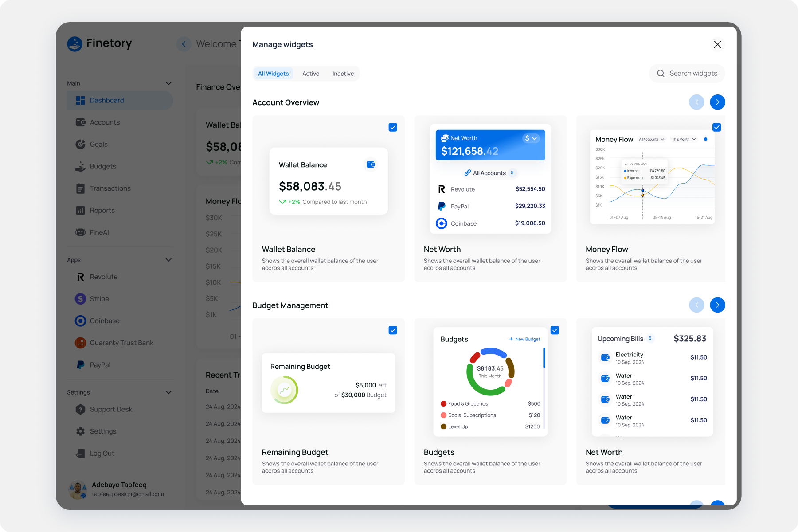Collapse the Main sidebar section
Screen dimensions: 798x532
click(168, 83)
